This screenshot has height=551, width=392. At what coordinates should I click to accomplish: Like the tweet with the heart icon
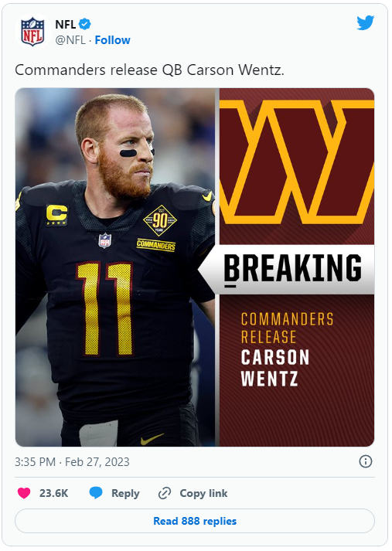pos(24,493)
